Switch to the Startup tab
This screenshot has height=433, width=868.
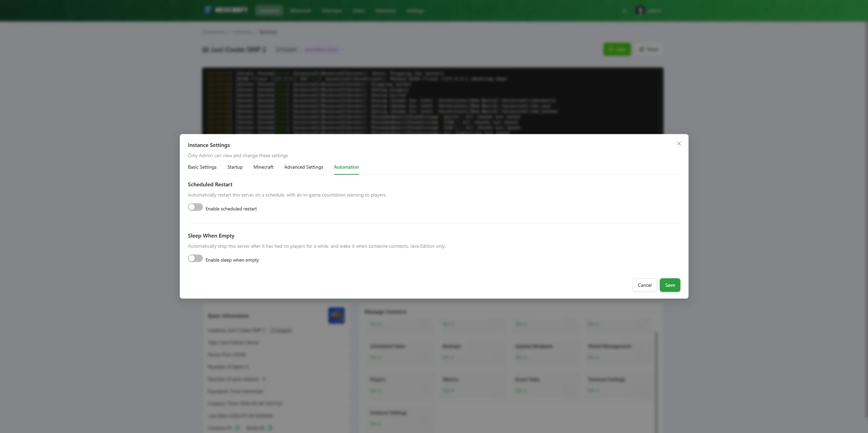[235, 167]
